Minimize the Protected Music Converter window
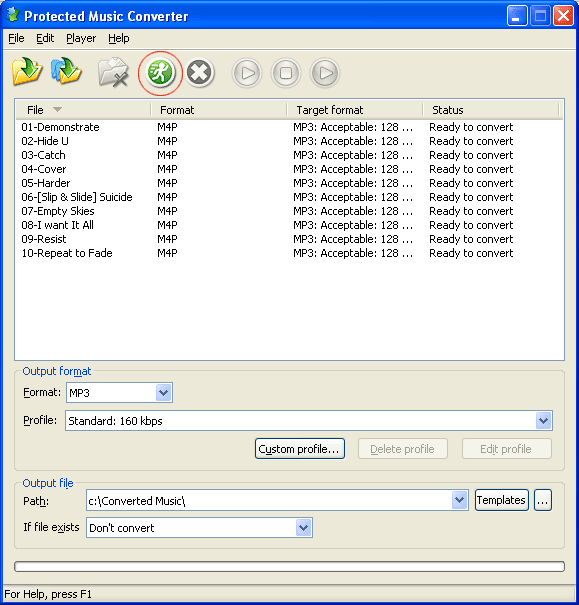Screen dimensions: 579x605 [x=517, y=16]
